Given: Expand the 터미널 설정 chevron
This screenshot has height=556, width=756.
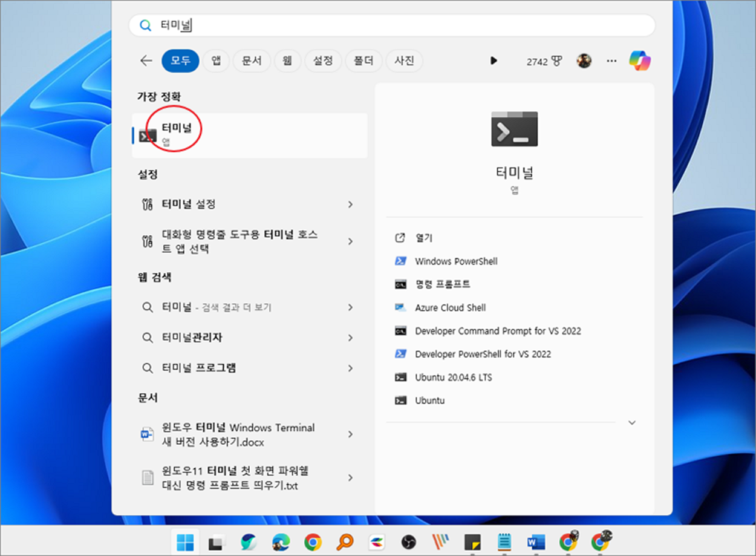Looking at the screenshot, I should [350, 204].
